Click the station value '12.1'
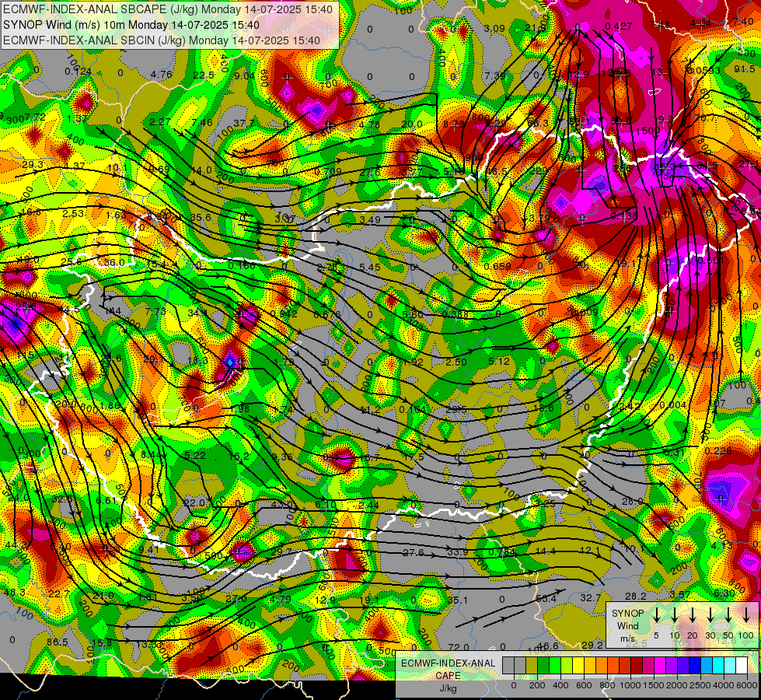The height and width of the screenshot is (700, 761). pyautogui.click(x=590, y=550)
